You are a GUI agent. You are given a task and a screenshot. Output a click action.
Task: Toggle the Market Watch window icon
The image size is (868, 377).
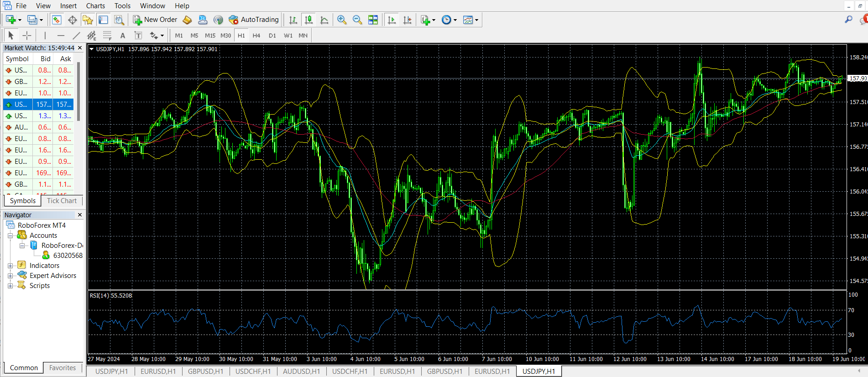pyautogui.click(x=57, y=20)
